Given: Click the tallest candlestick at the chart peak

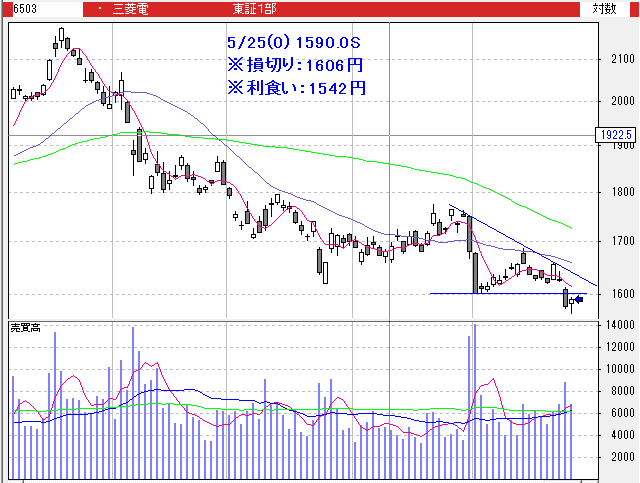Looking at the screenshot, I should (x=61, y=38).
